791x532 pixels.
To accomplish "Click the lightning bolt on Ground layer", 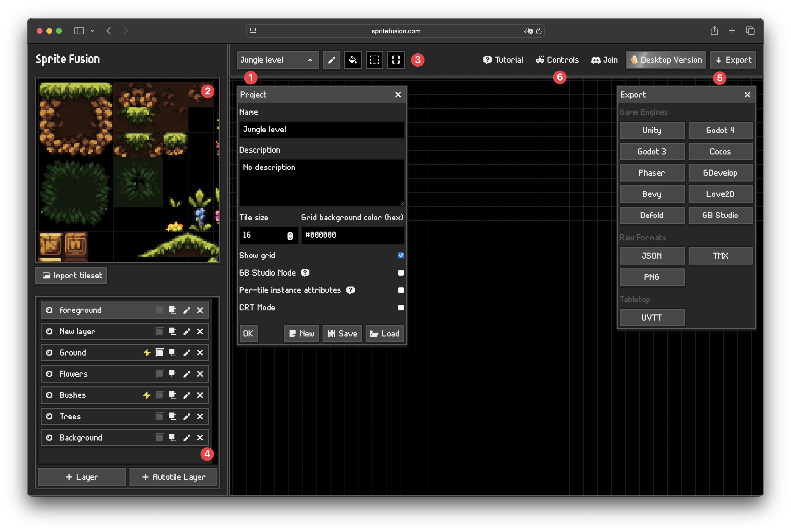I will click(x=146, y=352).
